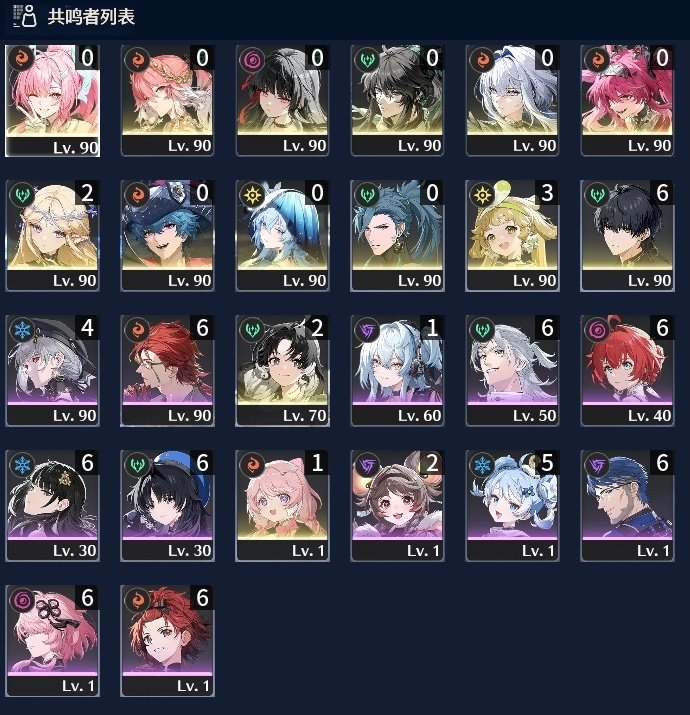Select the Lv. 50 silver-haired character
The width and height of the screenshot is (690, 715).
pos(512,371)
